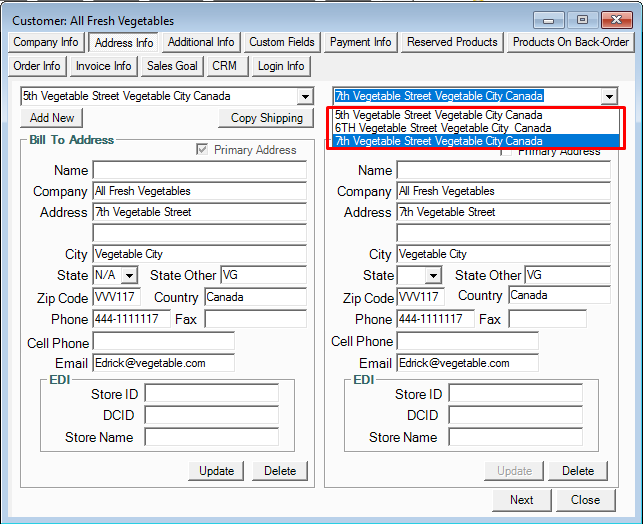The image size is (643, 524).
Task: Select 5th Vegetable Street list option
Action: click(x=439, y=115)
